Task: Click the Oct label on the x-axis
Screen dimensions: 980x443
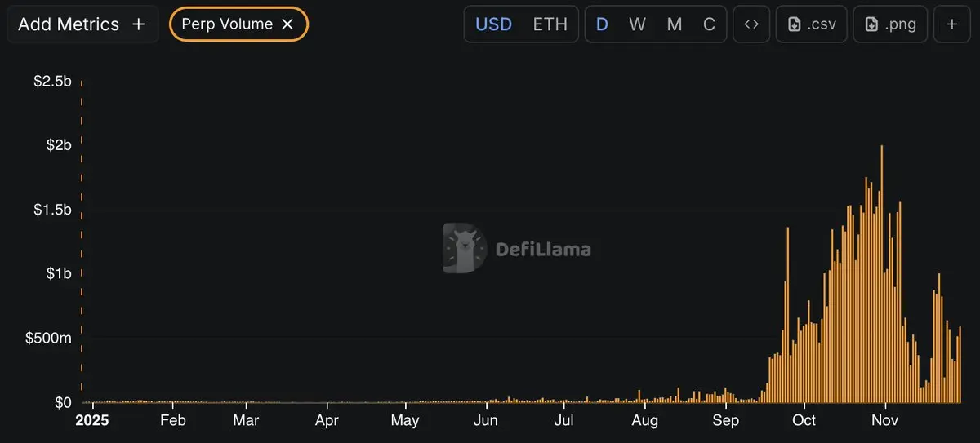Action: coord(804,421)
